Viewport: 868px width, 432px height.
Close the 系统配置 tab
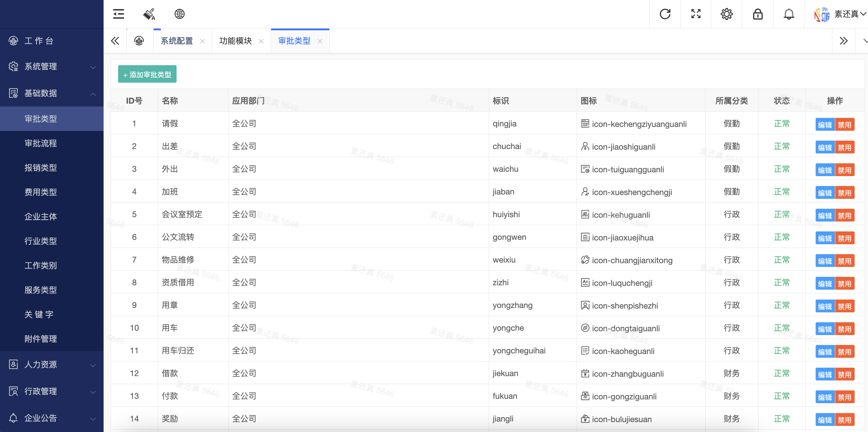202,41
